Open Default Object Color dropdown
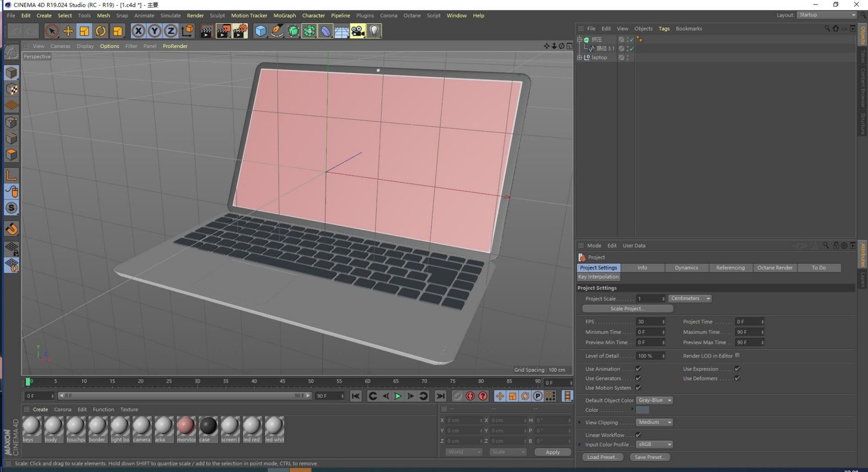 click(x=654, y=400)
